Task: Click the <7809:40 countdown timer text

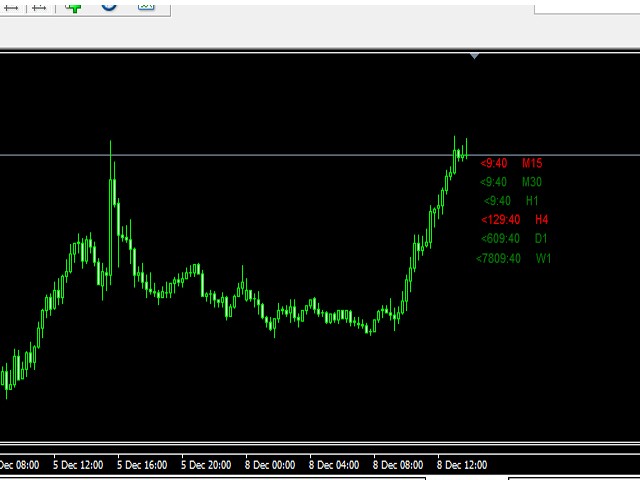Action: coord(498,259)
